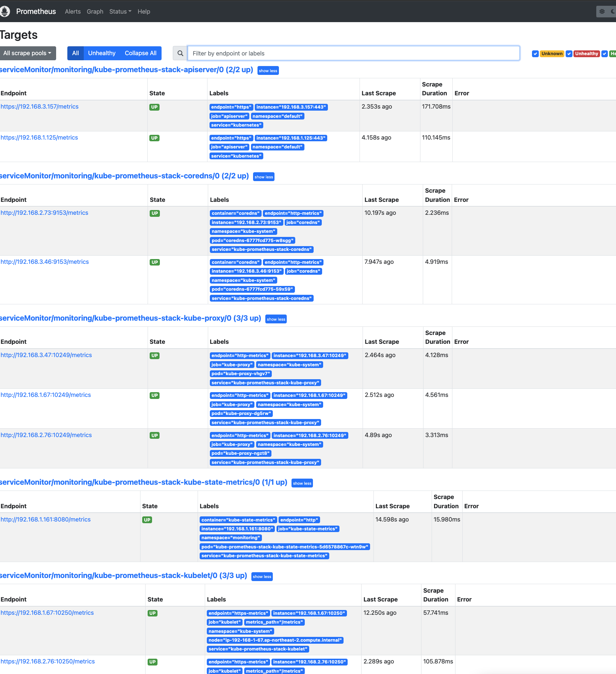The width and height of the screenshot is (616, 674).
Task: Collapse kube-proxy pool with show less
Action: pos(276,319)
